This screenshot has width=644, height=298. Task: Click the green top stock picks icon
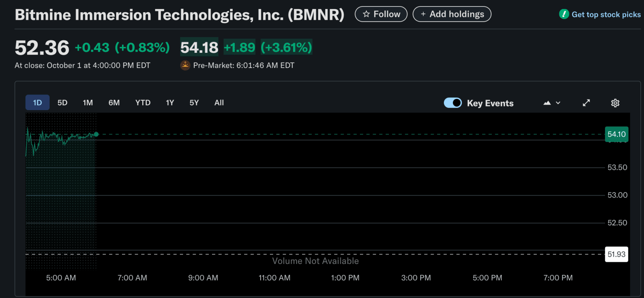tap(564, 14)
